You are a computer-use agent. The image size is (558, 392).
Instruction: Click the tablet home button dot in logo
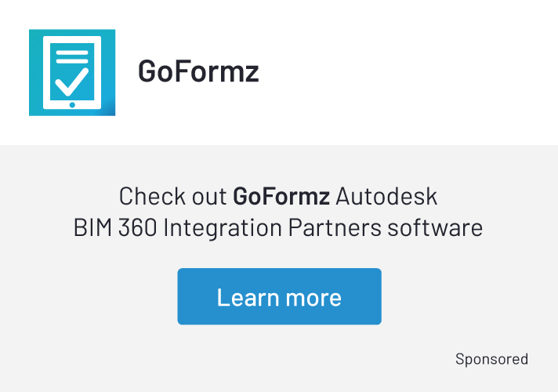[71, 103]
